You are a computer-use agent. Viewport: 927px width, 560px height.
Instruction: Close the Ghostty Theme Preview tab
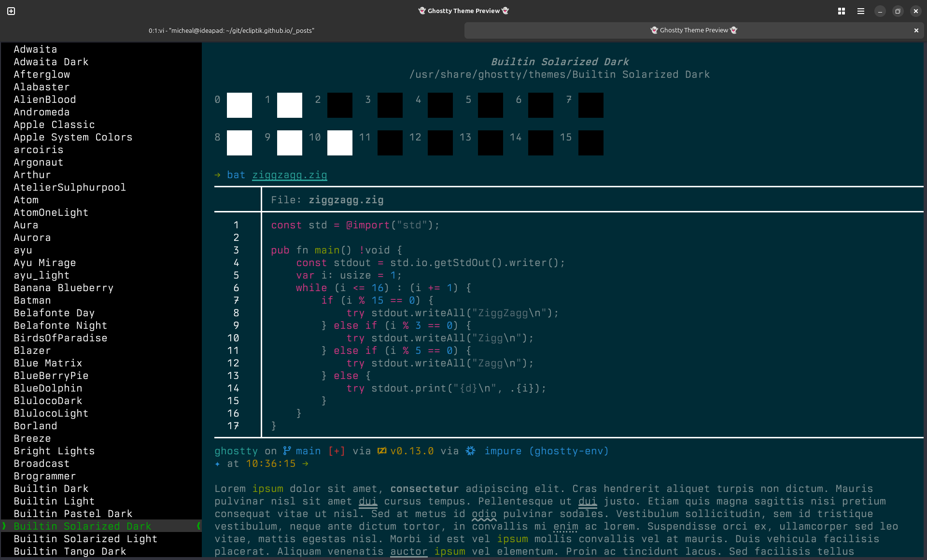click(915, 30)
